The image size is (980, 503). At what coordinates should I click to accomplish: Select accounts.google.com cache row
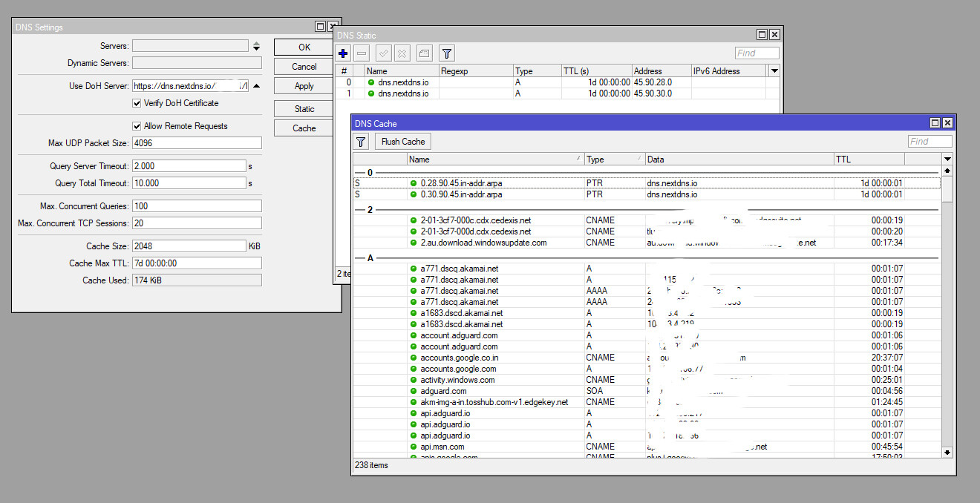click(x=647, y=369)
